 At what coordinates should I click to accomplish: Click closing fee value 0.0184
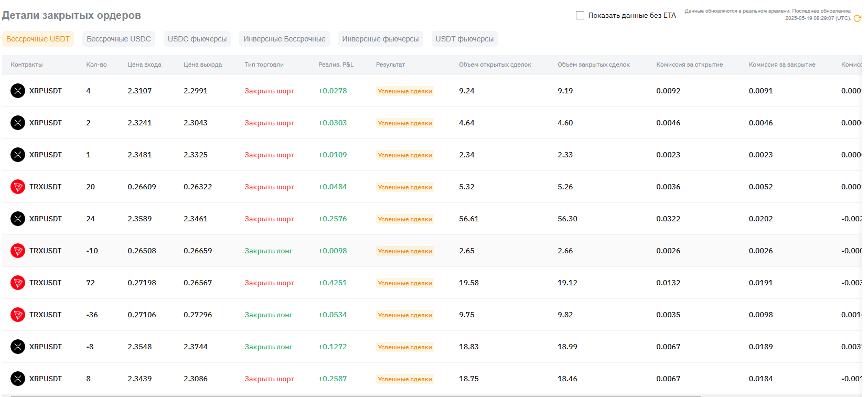[761, 379]
